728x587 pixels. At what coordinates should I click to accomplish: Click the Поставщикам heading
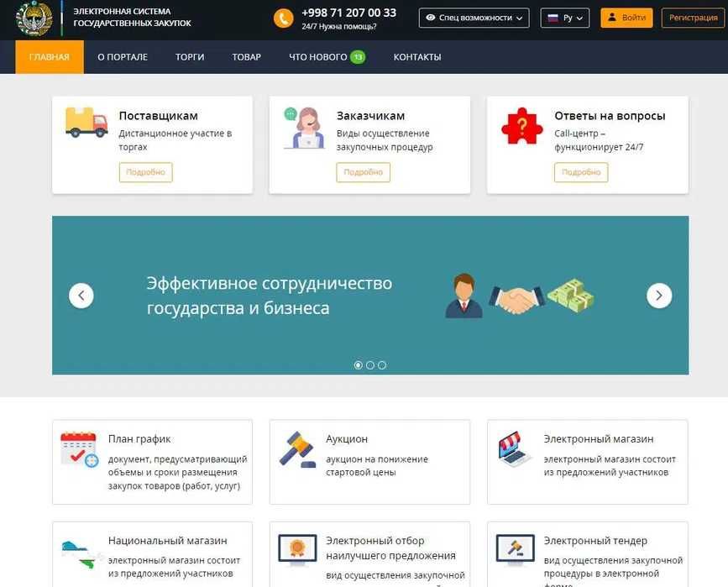pos(159,116)
